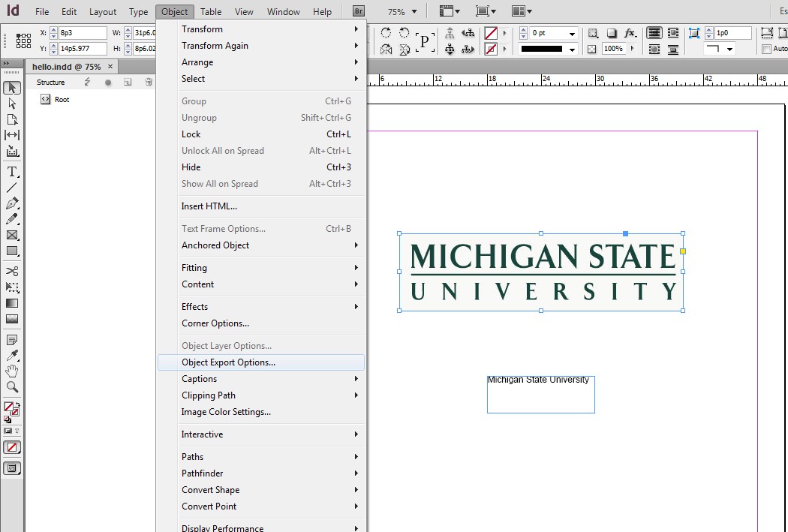Open the View Options dropdown
The height and width of the screenshot is (532, 788).
point(450,11)
